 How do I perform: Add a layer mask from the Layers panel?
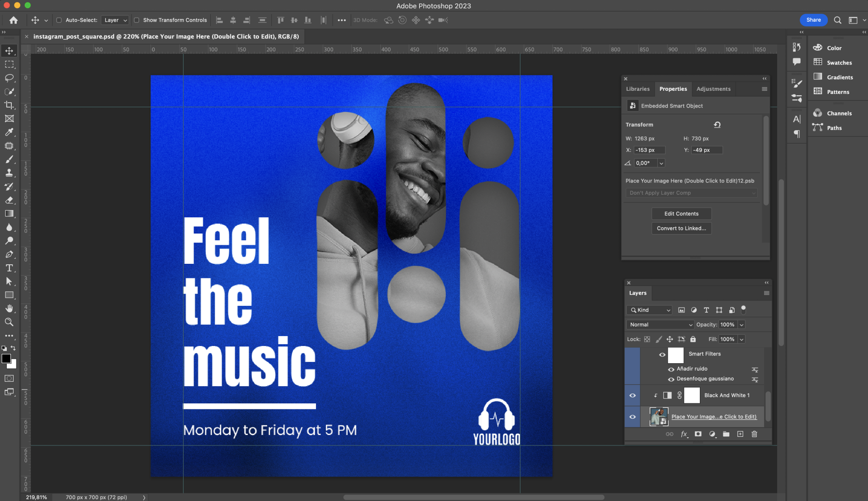698,434
